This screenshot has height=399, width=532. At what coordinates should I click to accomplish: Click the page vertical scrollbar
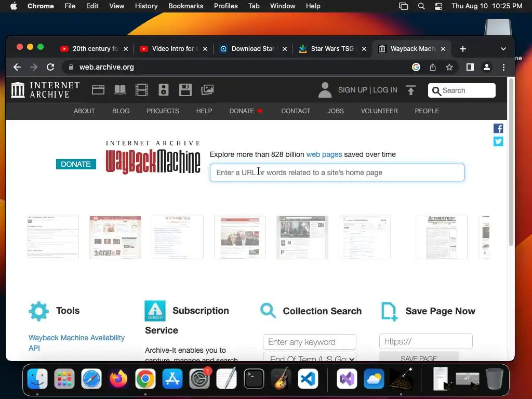(x=511, y=162)
